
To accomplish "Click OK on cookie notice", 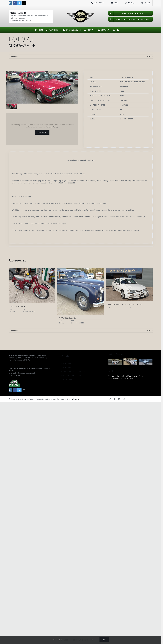I will [104, 640].
